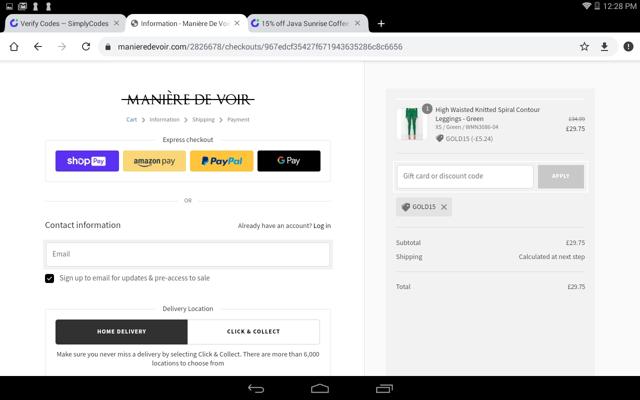Screen dimensions: 640x400
Task: Click the battery status icon
Action: click(x=597, y=6)
